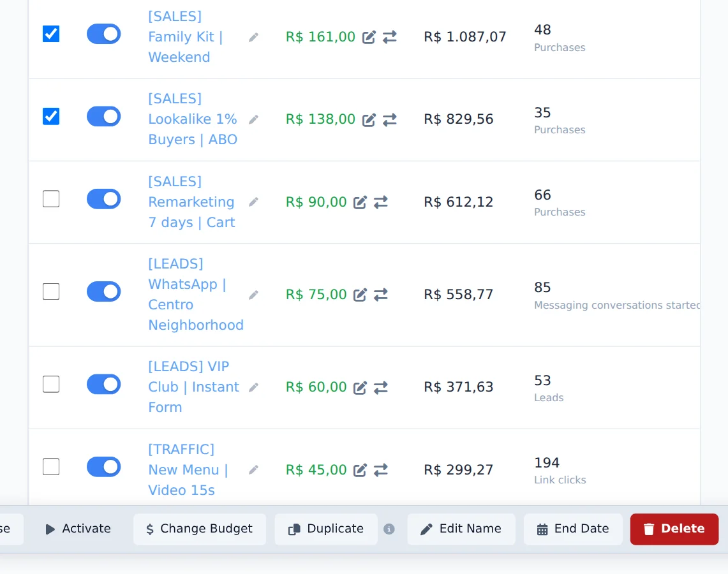Click swap arrows icon beside R$ 90,00
Viewport: 728px width, 574px height.
pyautogui.click(x=381, y=202)
